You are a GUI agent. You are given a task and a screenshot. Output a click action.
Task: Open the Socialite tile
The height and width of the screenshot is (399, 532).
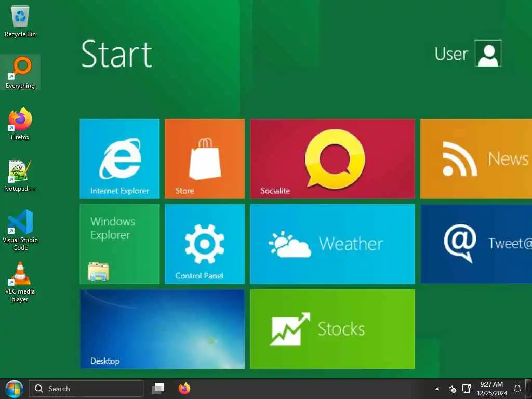pos(332,159)
